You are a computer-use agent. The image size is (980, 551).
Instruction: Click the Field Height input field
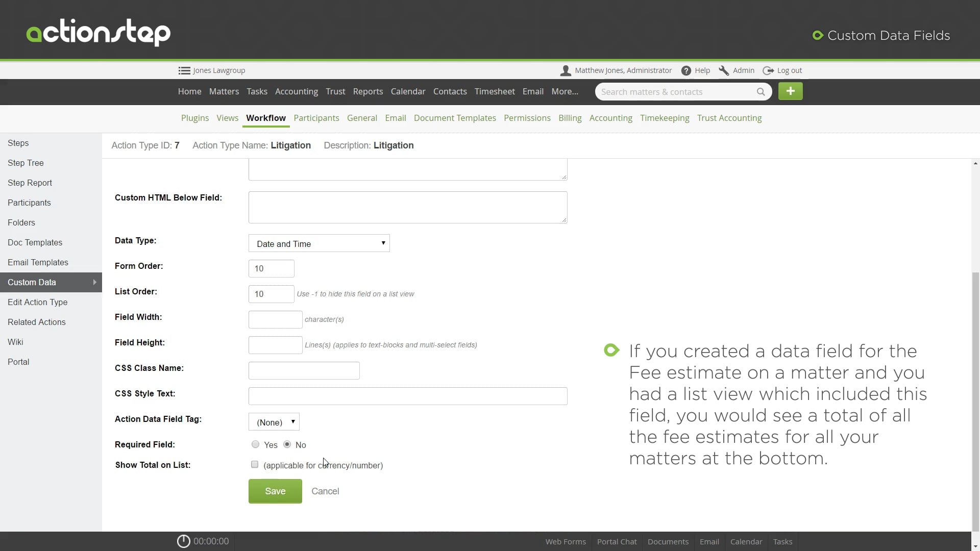pos(276,345)
